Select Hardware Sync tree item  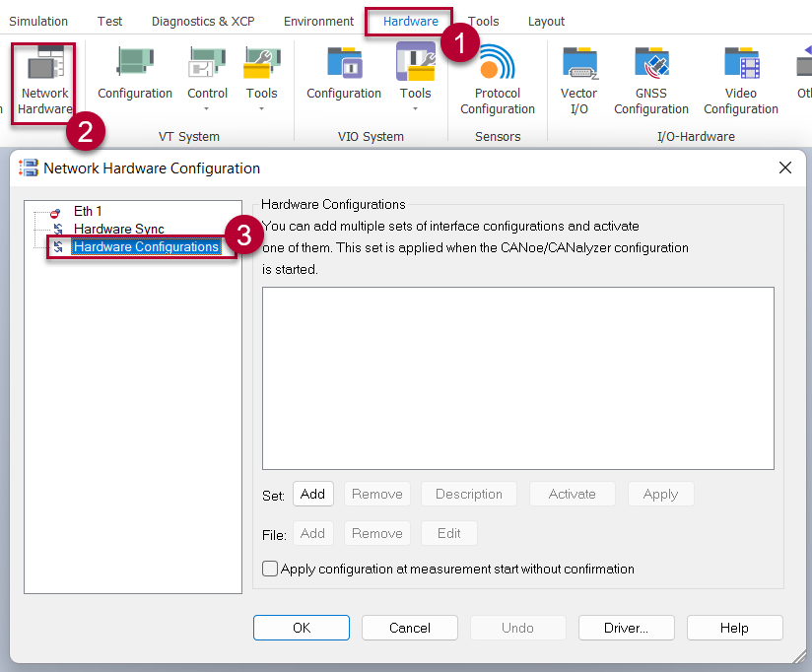(x=118, y=229)
